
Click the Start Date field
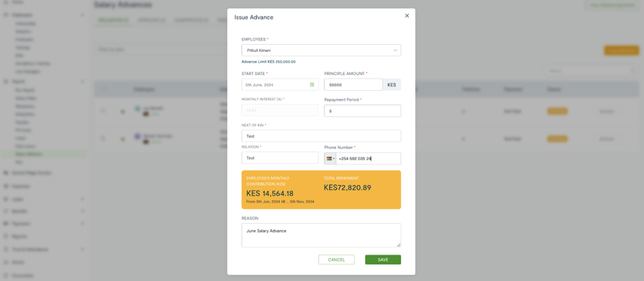click(280, 85)
